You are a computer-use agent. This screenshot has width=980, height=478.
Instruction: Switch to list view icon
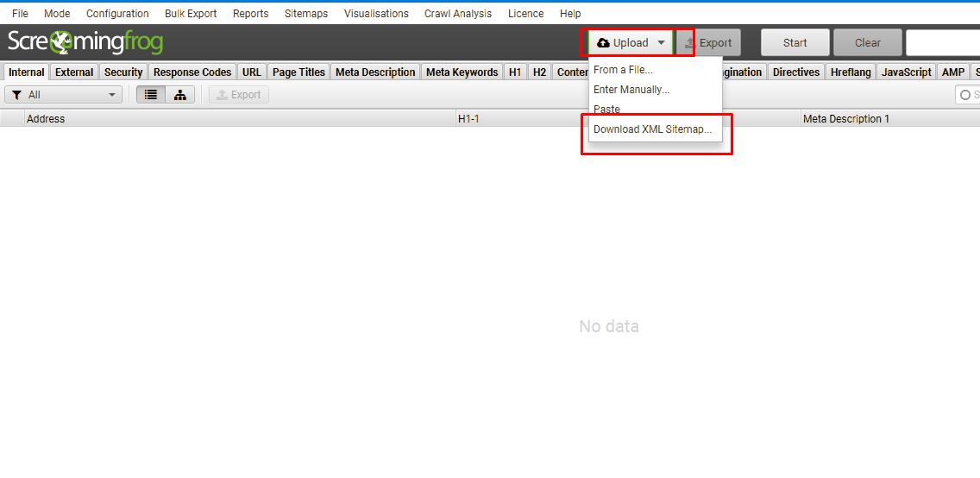tap(151, 95)
